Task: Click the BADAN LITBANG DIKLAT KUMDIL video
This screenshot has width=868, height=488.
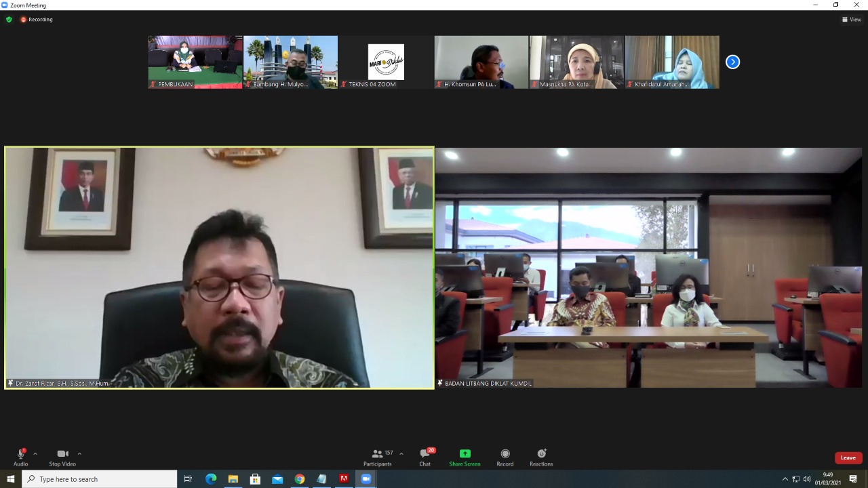Action: click(648, 268)
